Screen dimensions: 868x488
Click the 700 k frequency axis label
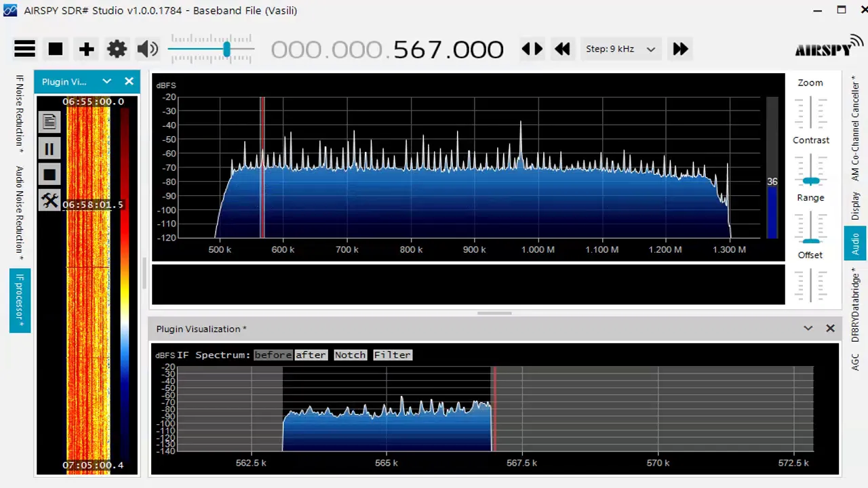(347, 249)
